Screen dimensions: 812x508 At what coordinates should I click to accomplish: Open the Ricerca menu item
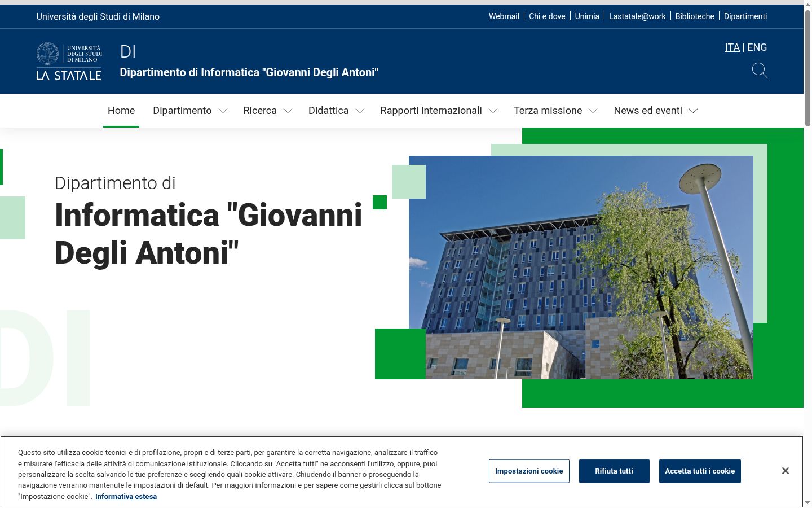260,111
